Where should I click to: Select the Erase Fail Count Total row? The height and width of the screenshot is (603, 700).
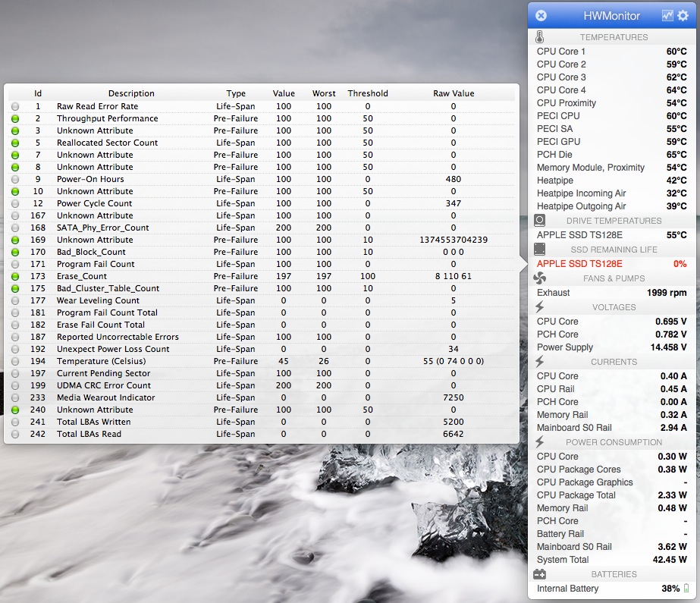[261, 325]
